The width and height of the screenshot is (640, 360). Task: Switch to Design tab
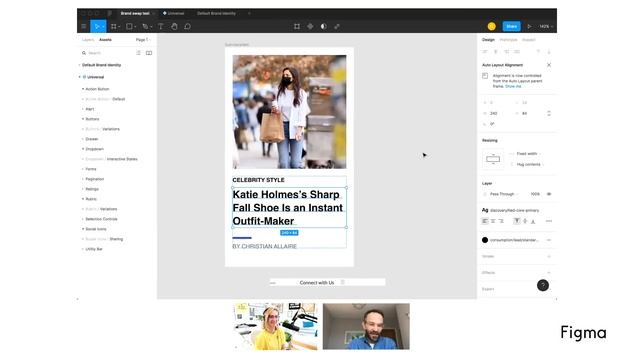point(488,40)
